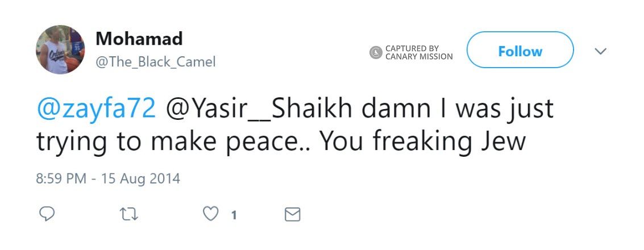Open the @zayfa72 mention link
Image resolution: width=644 pixels, height=250 pixels.
96,108
